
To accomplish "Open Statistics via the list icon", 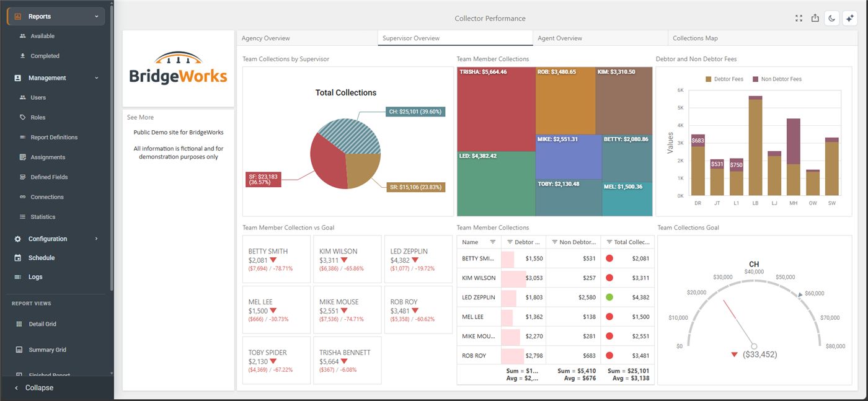I will [23, 217].
